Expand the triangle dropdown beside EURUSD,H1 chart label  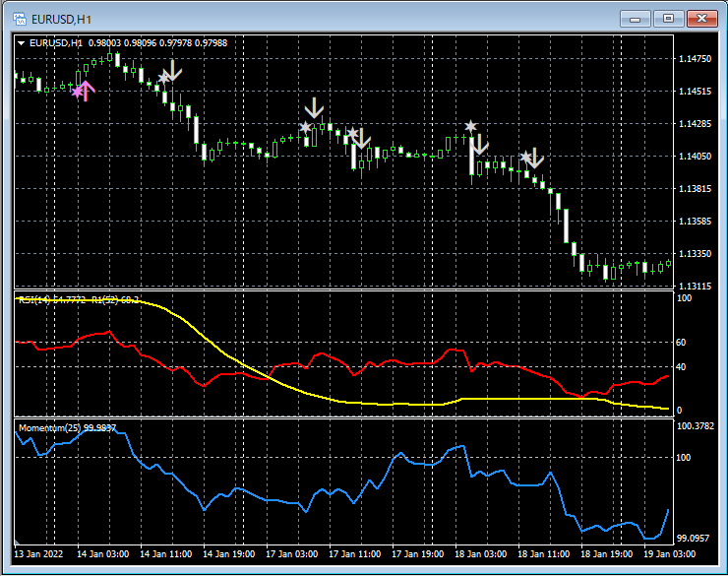point(22,42)
